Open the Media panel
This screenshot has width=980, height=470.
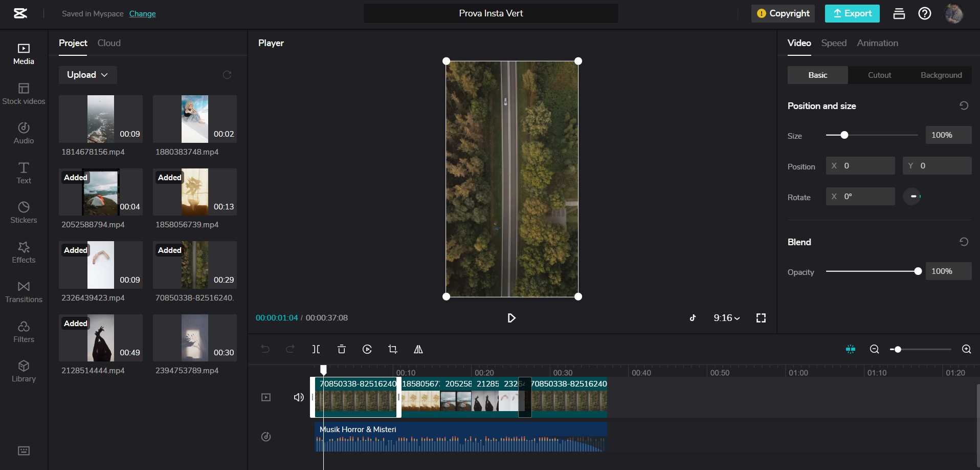pos(24,54)
